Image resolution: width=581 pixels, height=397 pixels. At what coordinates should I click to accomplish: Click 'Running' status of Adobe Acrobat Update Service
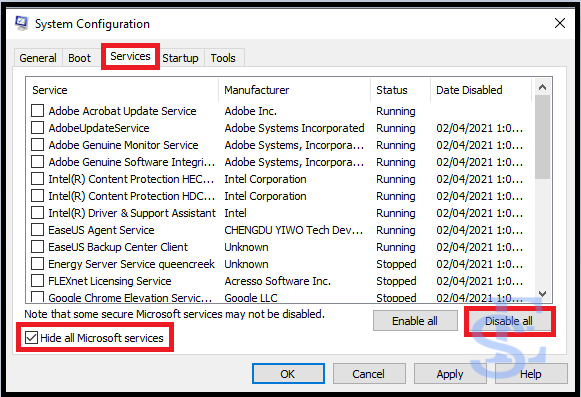coord(396,111)
